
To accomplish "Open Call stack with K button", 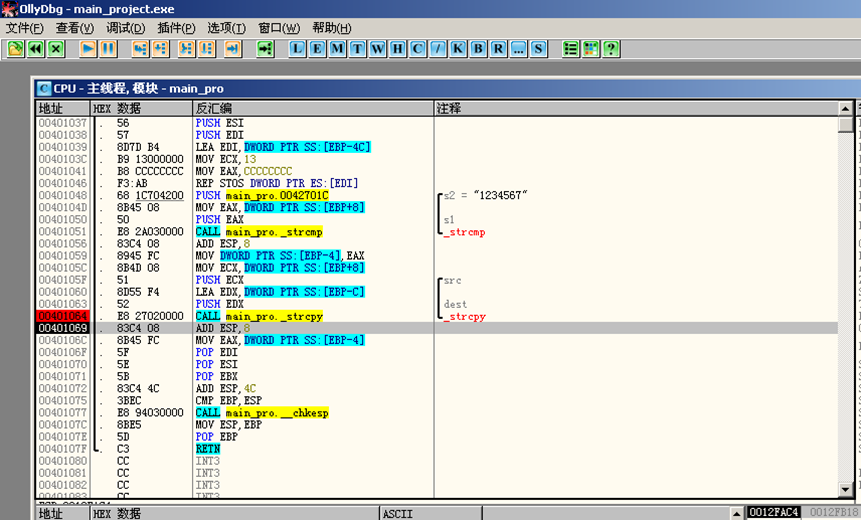I will coord(457,48).
